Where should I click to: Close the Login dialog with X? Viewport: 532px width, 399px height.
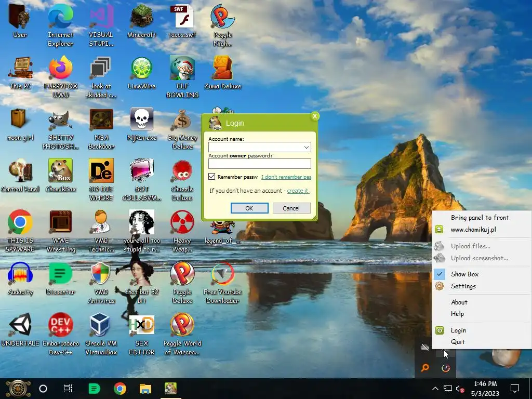click(314, 116)
